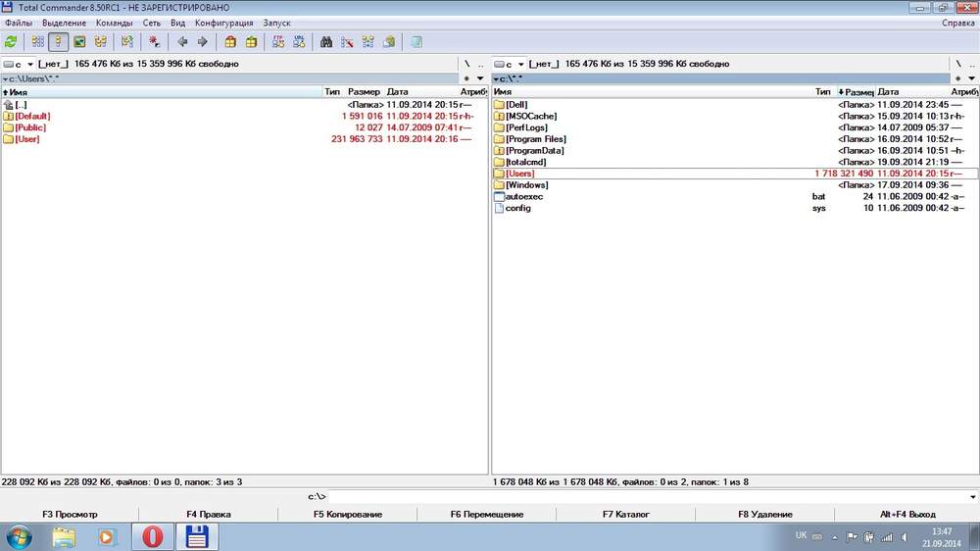980x551 pixels.
Task: Click the F8 Удаление button
Action: pos(765,514)
